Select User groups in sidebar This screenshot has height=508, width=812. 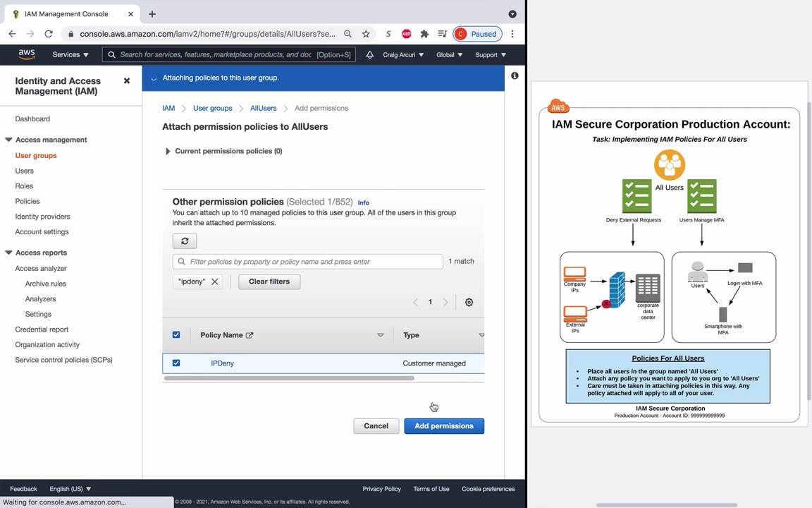tap(36, 155)
